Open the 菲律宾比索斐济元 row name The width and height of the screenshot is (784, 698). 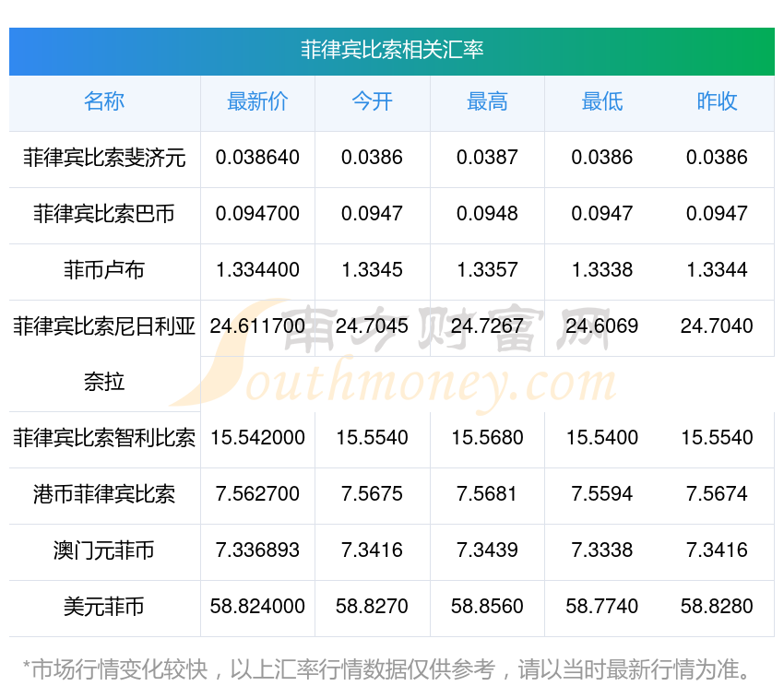(104, 158)
